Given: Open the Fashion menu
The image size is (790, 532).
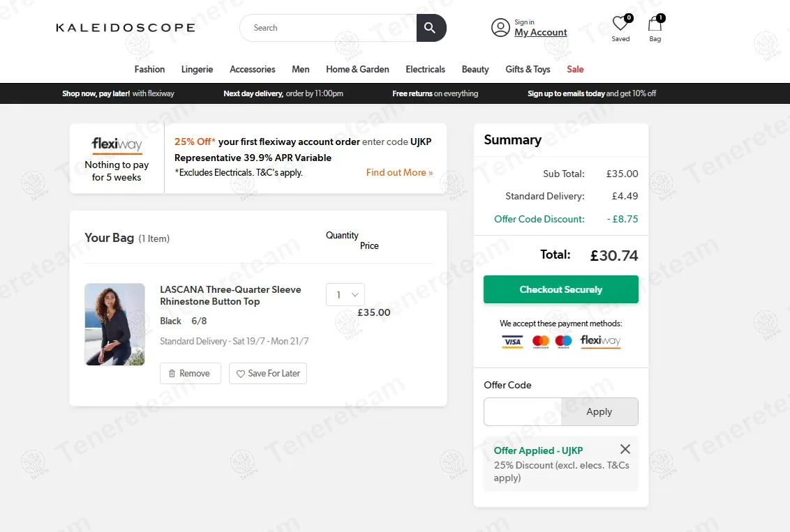Looking at the screenshot, I should point(149,69).
